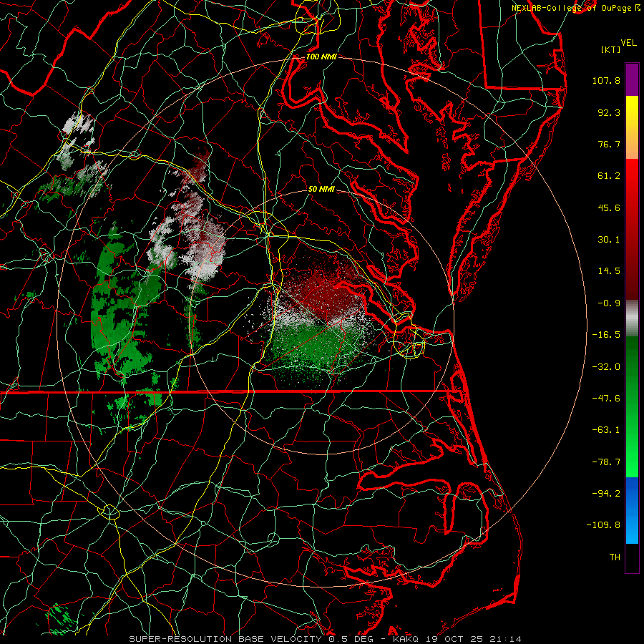
Task: Click the -63.1 legend value
Action: coord(606,430)
